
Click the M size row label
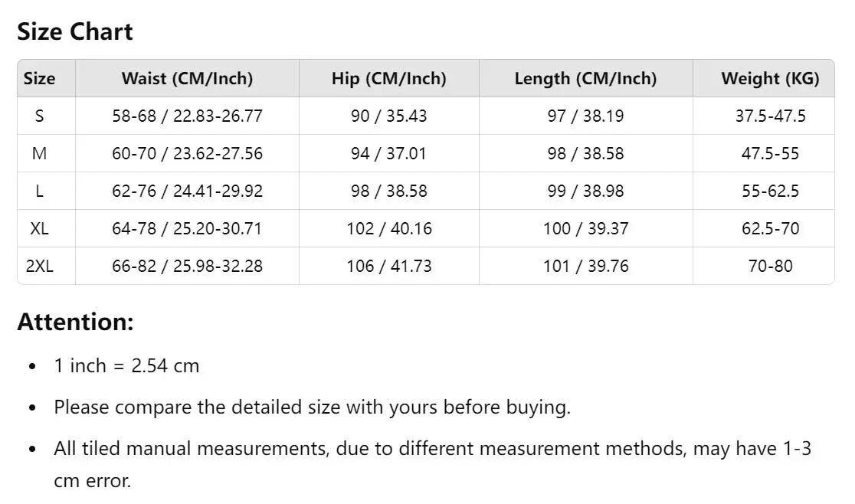point(39,153)
